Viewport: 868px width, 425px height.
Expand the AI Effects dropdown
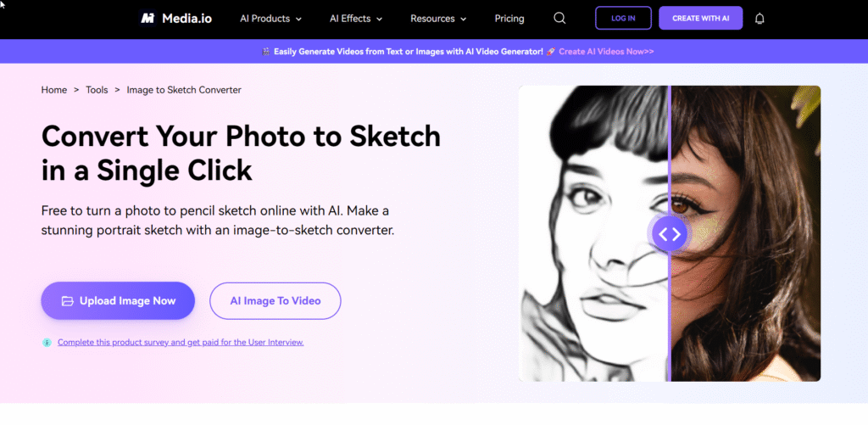click(x=356, y=19)
